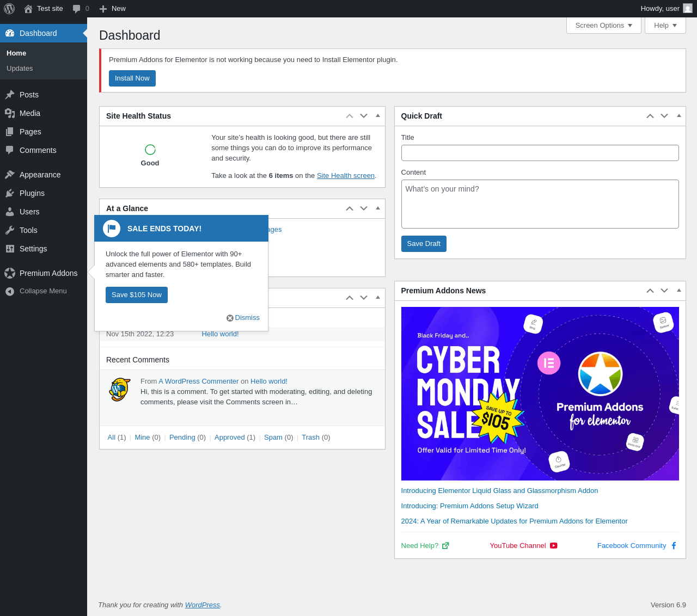Focus the Quick Draft Title field
The width and height of the screenshot is (697, 616).
tap(540, 153)
